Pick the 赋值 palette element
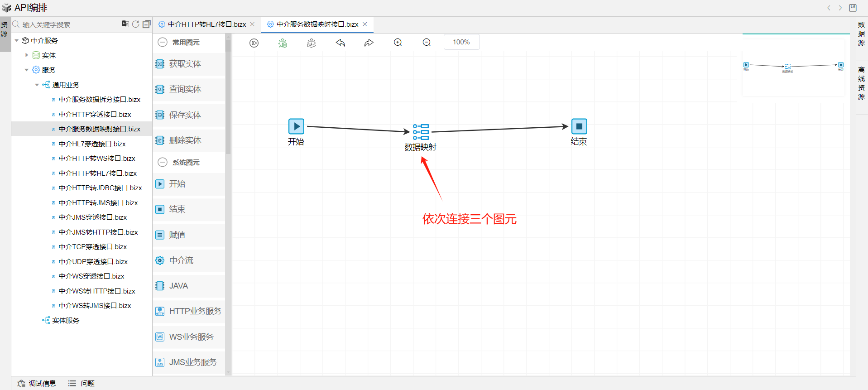 189,235
